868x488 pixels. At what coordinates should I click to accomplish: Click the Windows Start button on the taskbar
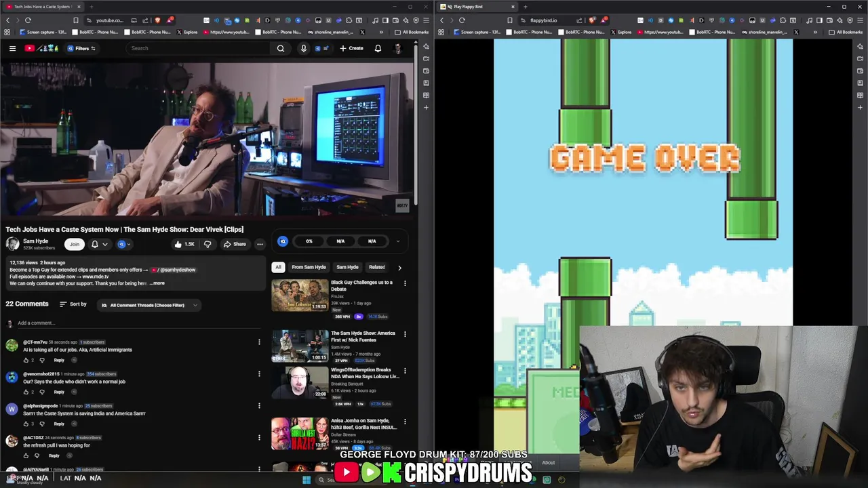(307, 480)
